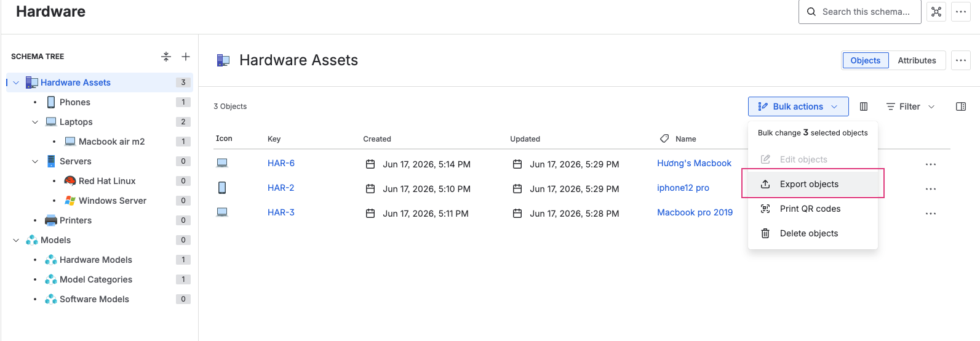Image resolution: width=980 pixels, height=341 pixels.
Task: Collapse the Servers tree node
Action: [35, 161]
